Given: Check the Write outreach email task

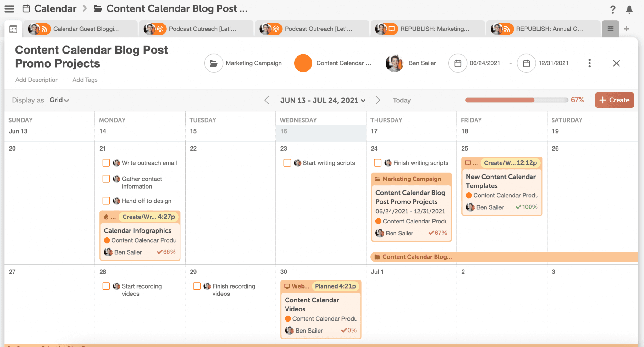Looking at the screenshot, I should [x=106, y=163].
